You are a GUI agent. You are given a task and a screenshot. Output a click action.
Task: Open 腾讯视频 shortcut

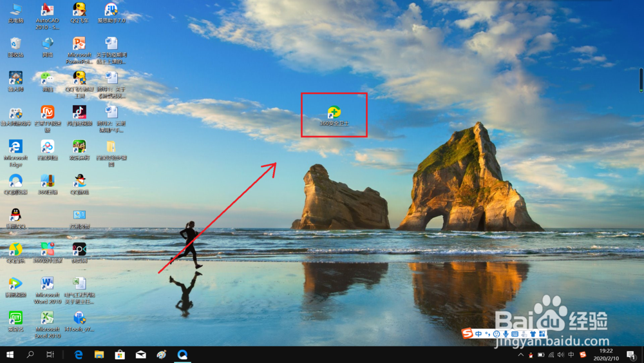pyautogui.click(x=15, y=288)
